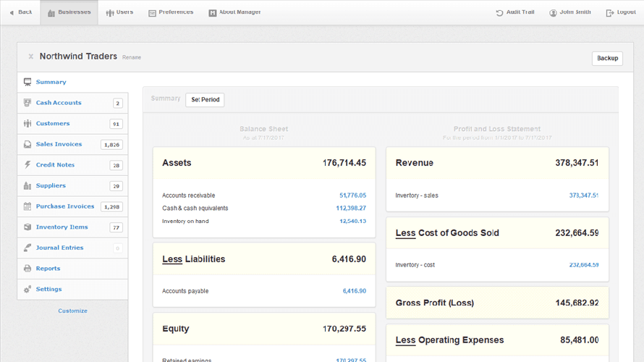Image resolution: width=644 pixels, height=362 pixels.
Task: Click the Suppliers truck icon
Action: pyautogui.click(x=27, y=186)
